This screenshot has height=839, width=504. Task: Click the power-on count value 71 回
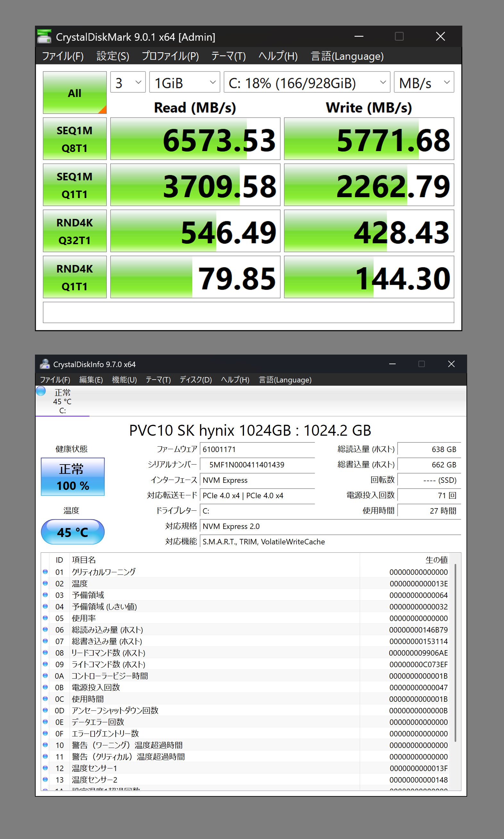[x=429, y=495]
